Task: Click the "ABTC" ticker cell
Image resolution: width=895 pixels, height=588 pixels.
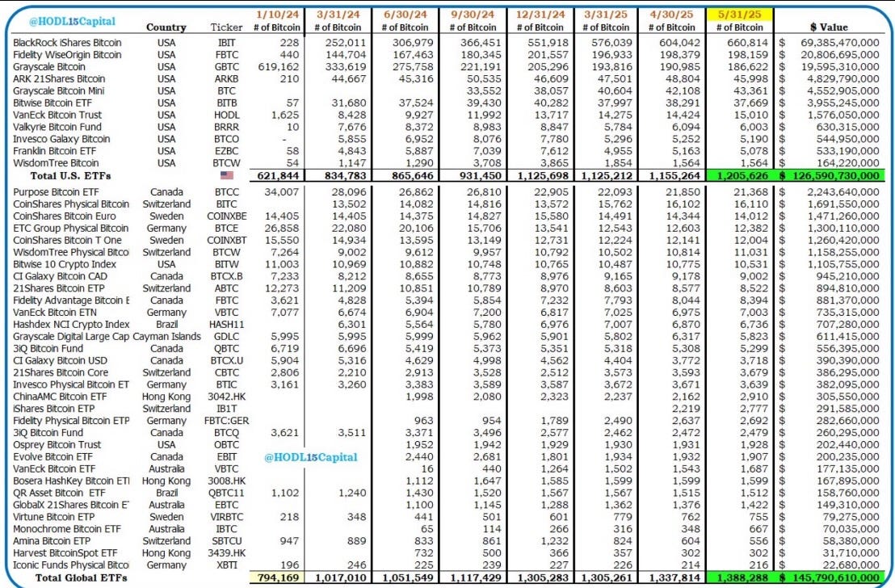Action: click(227, 288)
